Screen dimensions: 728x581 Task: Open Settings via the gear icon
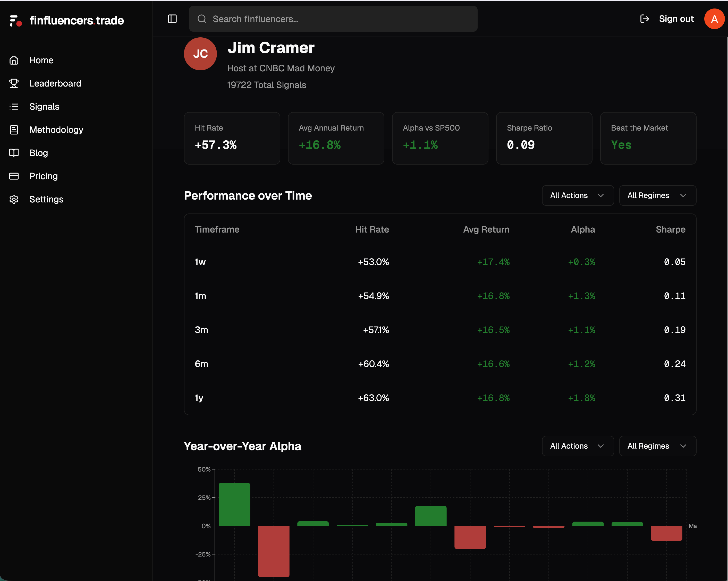pos(14,199)
